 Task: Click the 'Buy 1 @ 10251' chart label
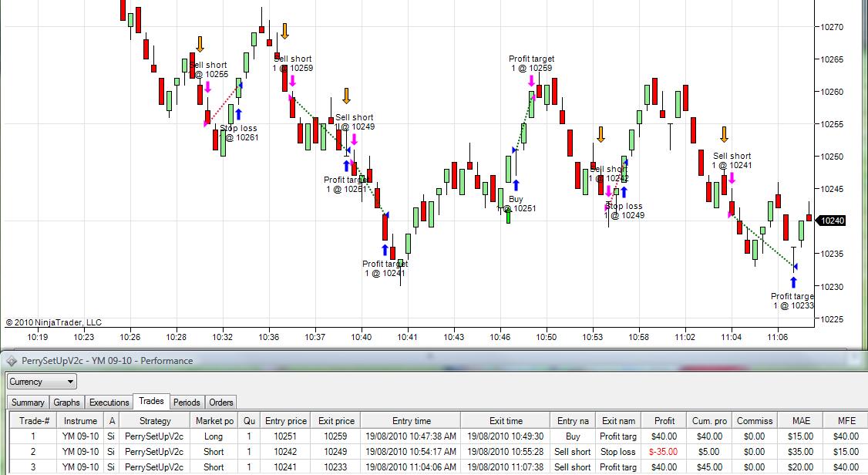(517, 204)
